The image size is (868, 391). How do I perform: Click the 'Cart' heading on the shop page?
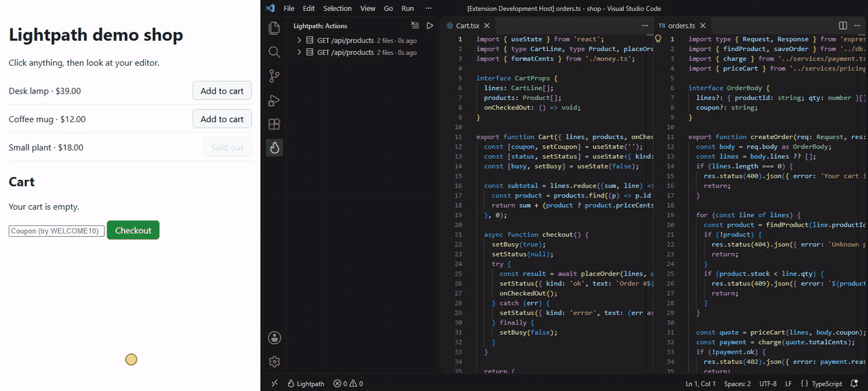coord(22,182)
